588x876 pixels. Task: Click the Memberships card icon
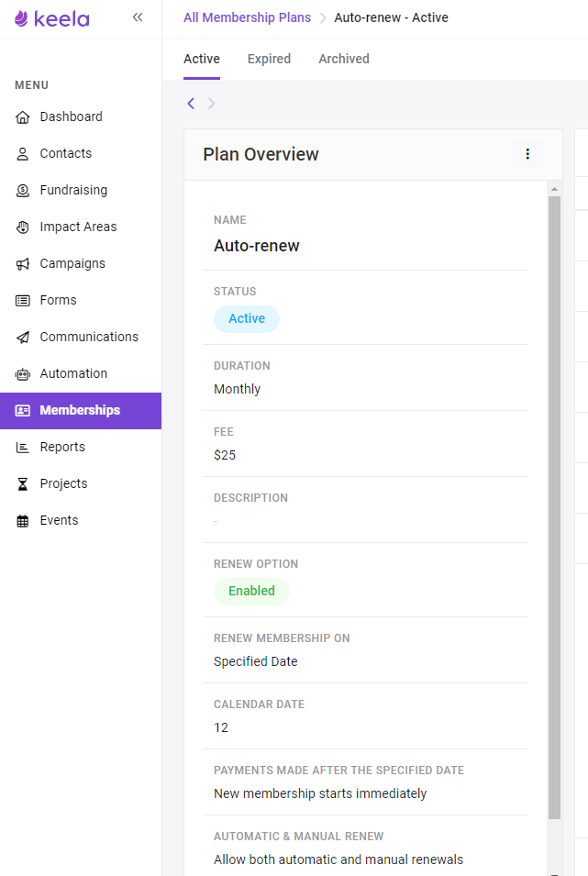(x=22, y=411)
